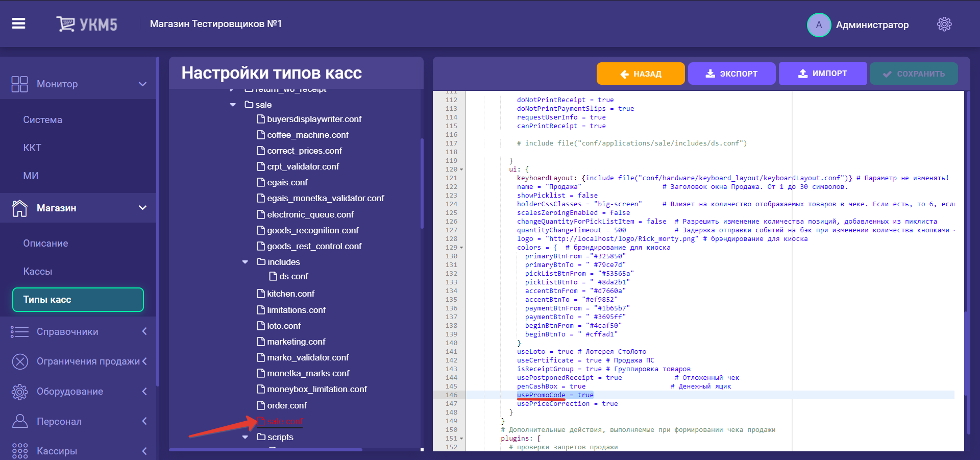Click the Администратор avatar icon
The height and width of the screenshot is (460, 980).
[x=819, y=25]
